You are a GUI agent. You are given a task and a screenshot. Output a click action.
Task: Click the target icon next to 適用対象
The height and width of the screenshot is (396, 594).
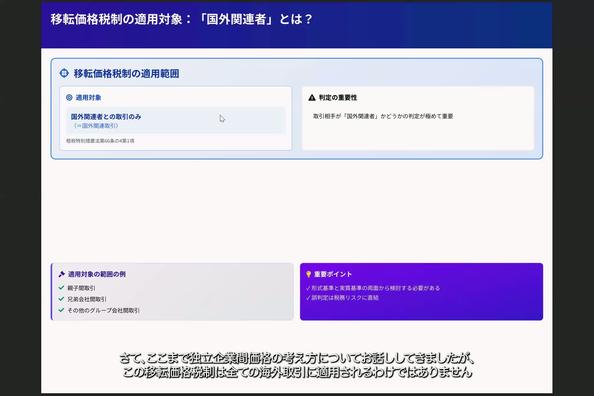click(69, 97)
